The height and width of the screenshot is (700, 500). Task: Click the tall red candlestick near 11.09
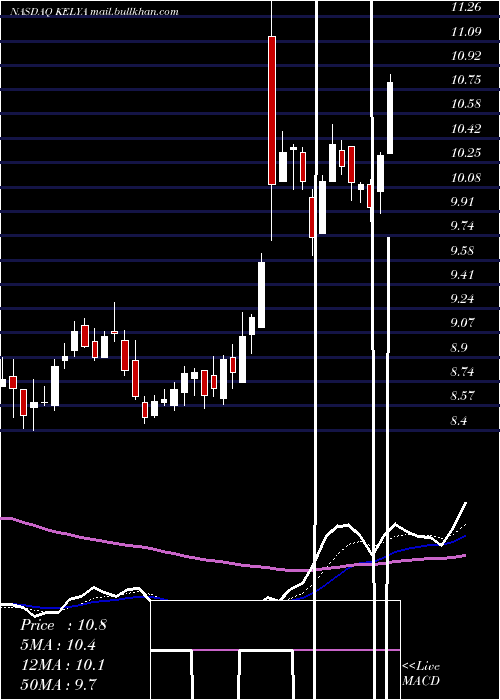point(272,110)
